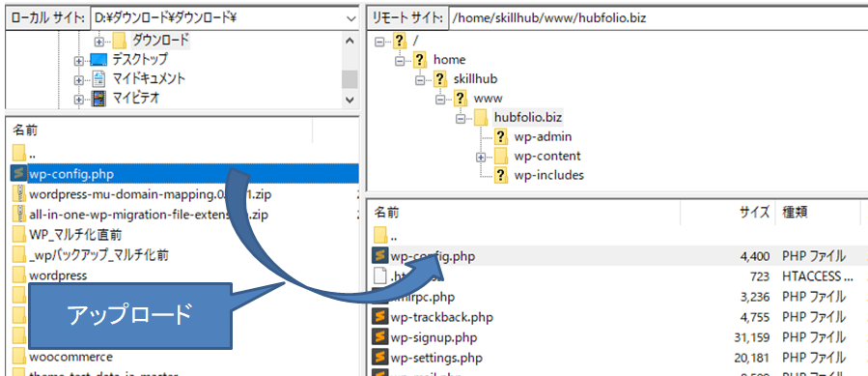The width and height of the screenshot is (868, 376).
Task: Select マイビデオ in local tree
Action: click(135, 99)
